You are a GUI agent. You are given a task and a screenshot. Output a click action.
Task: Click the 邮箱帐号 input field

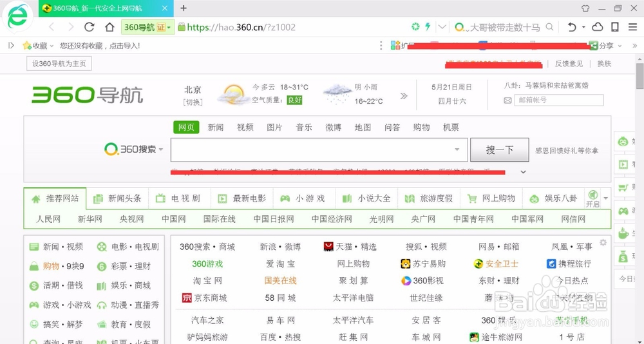[559, 100]
